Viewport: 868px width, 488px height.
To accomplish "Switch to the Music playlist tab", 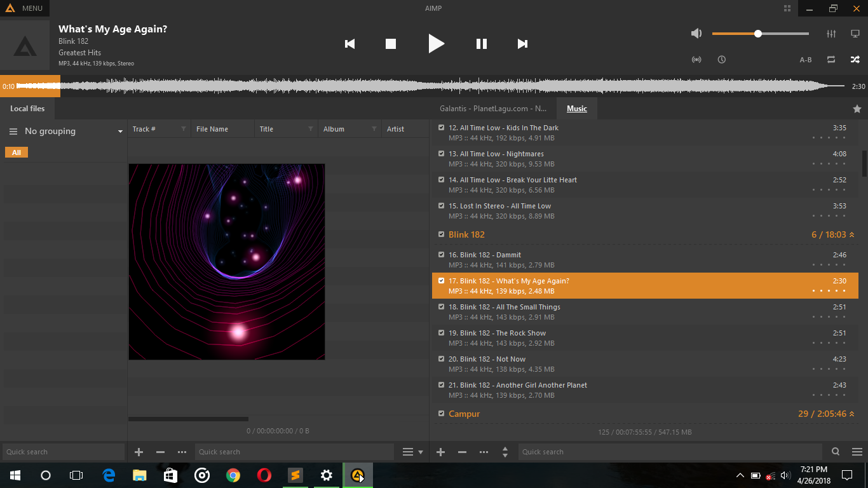I will [x=577, y=109].
